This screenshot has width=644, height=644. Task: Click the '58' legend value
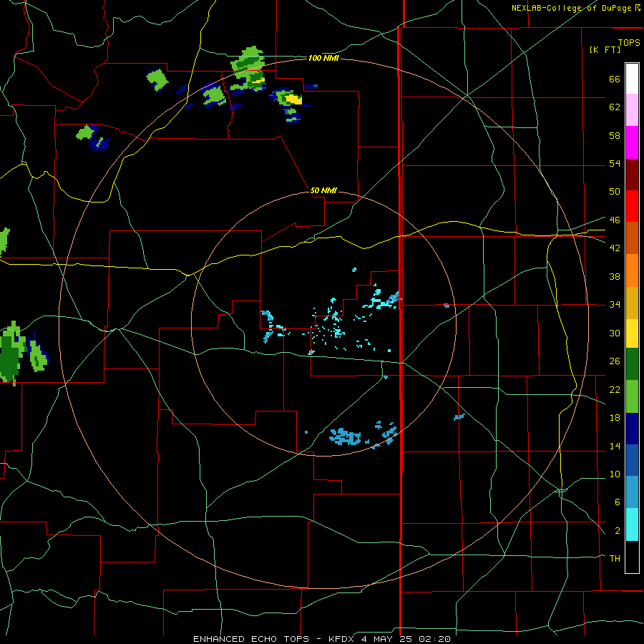pyautogui.click(x=615, y=135)
